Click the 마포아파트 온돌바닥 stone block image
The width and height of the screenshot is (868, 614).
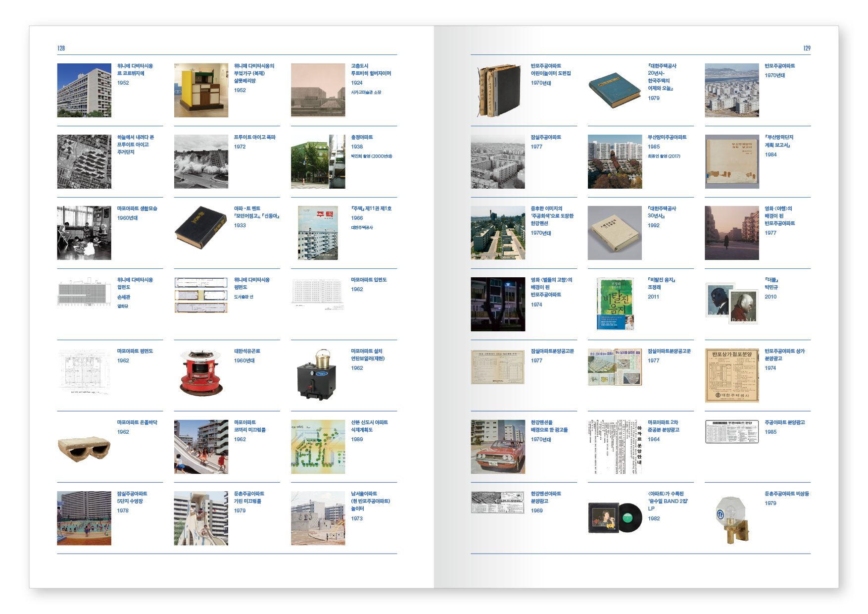click(84, 449)
